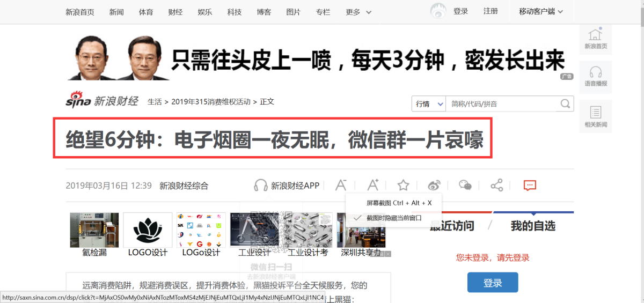Open 科技 channel link
The width and height of the screenshot is (644, 303).
235,12
